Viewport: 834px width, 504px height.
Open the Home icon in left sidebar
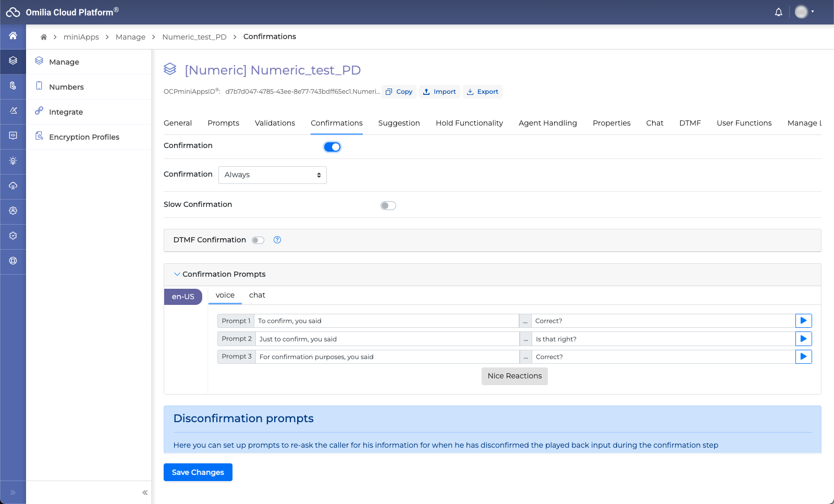coord(13,35)
